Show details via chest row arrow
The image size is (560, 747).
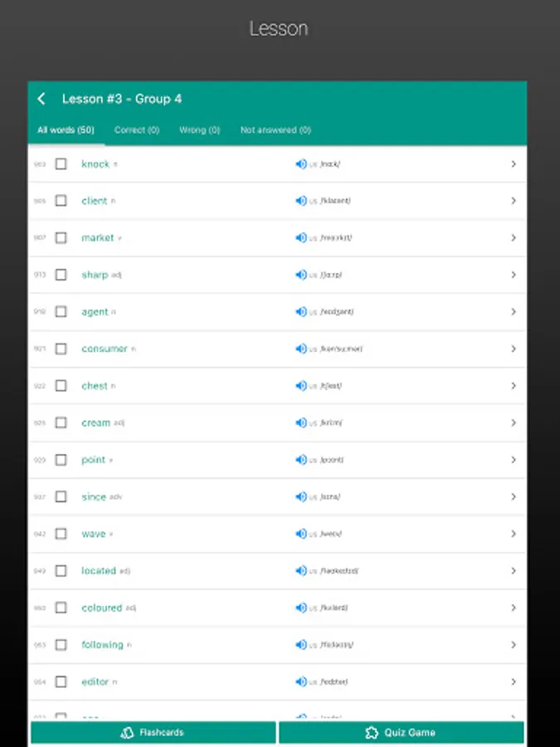514,386
